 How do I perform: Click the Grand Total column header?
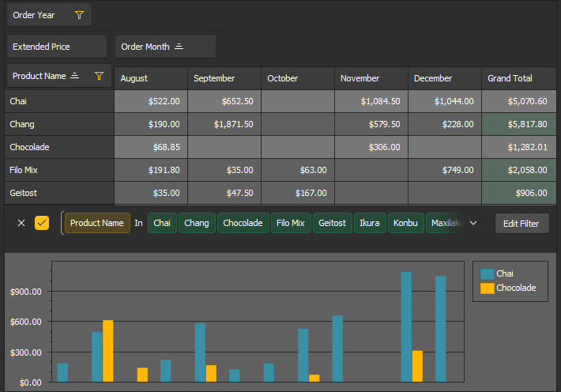[519, 78]
